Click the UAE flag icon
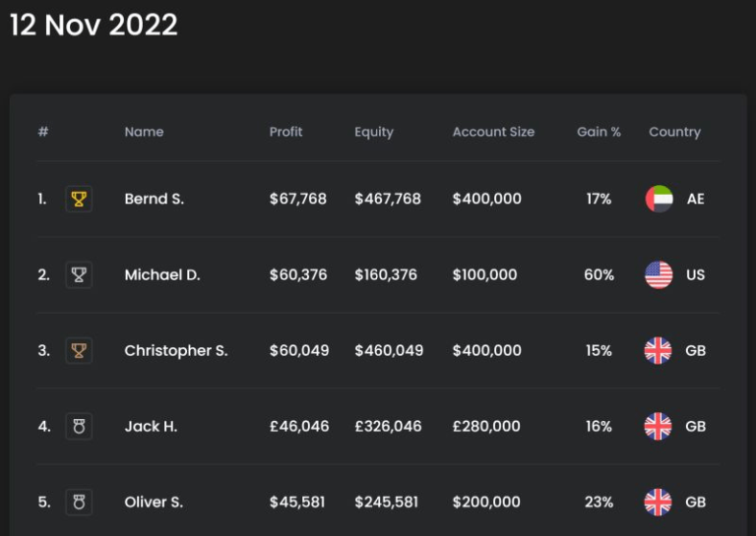756x536 pixels. pos(660,199)
